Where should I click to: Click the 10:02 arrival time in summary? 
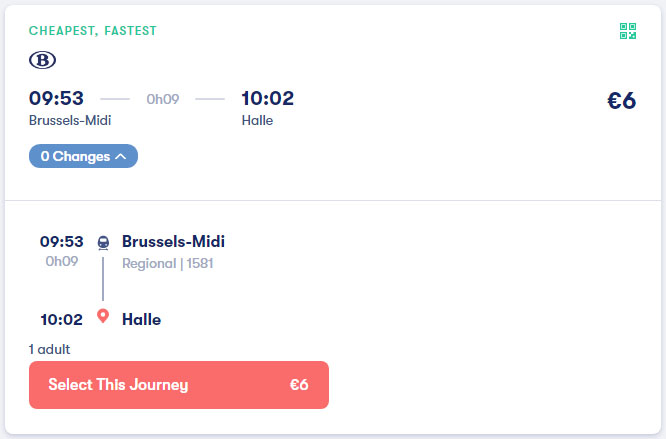[x=268, y=98]
